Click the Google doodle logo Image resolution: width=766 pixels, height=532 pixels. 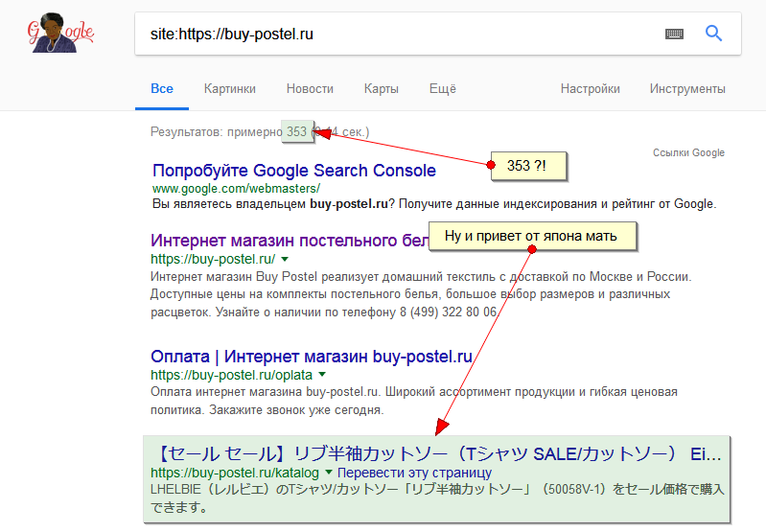point(60,33)
